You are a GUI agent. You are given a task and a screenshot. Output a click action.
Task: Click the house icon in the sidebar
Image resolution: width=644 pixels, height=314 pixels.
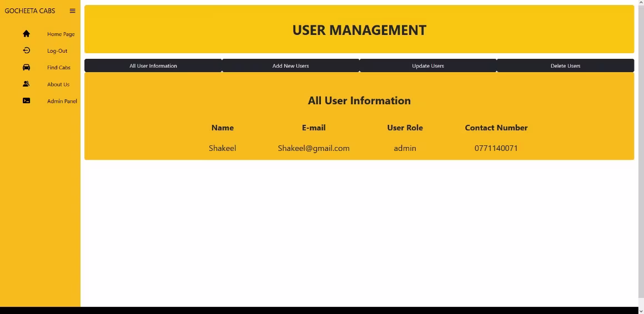coord(26,34)
